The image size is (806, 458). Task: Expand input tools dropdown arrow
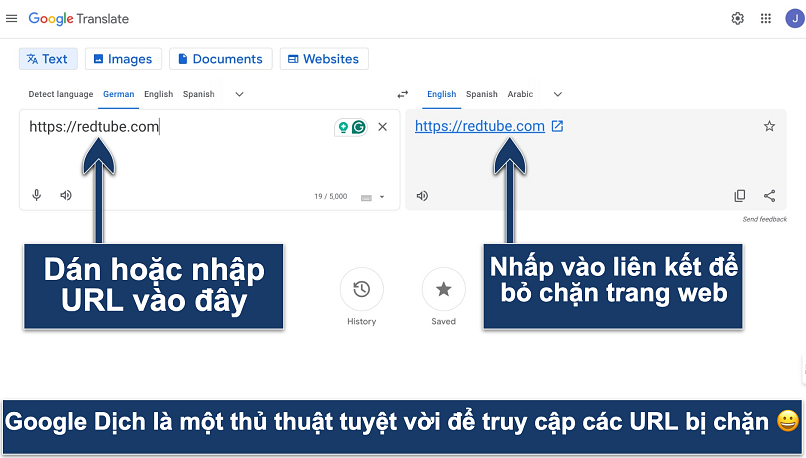pyautogui.click(x=382, y=197)
